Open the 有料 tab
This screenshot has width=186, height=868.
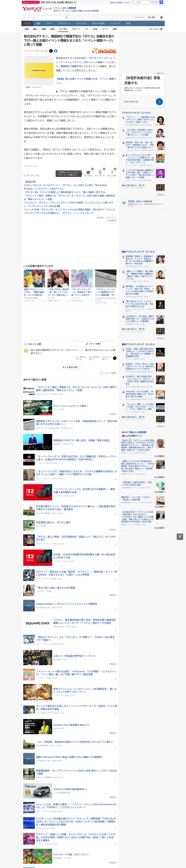click(x=128, y=24)
